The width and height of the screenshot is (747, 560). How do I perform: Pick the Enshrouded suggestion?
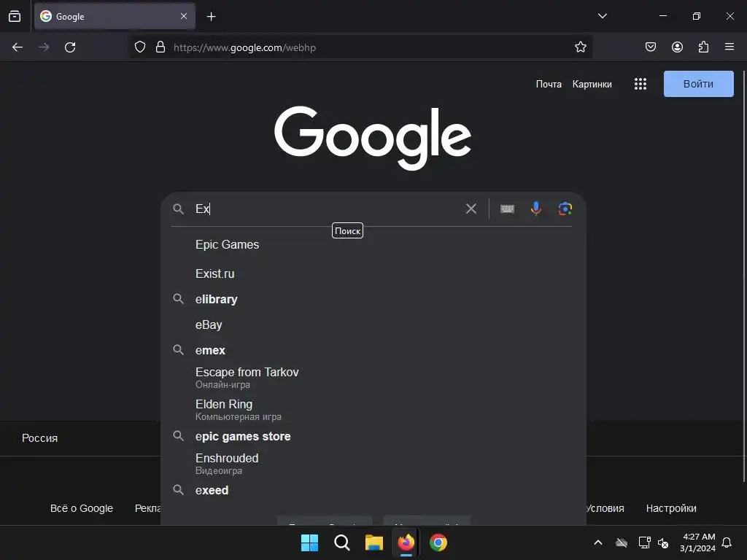[x=373, y=463]
